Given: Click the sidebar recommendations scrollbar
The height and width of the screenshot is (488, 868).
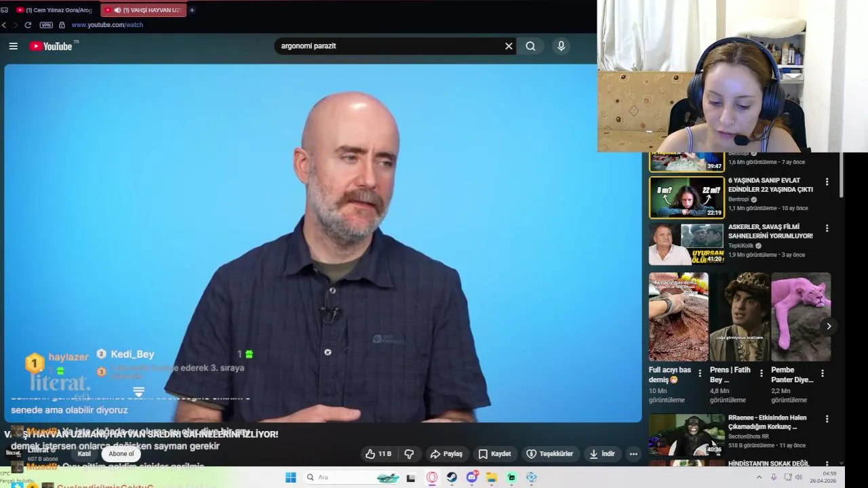Looking at the screenshot, I should click(x=842, y=175).
